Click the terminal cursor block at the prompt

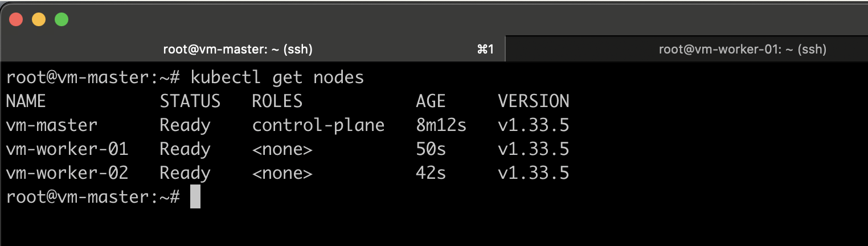(195, 197)
